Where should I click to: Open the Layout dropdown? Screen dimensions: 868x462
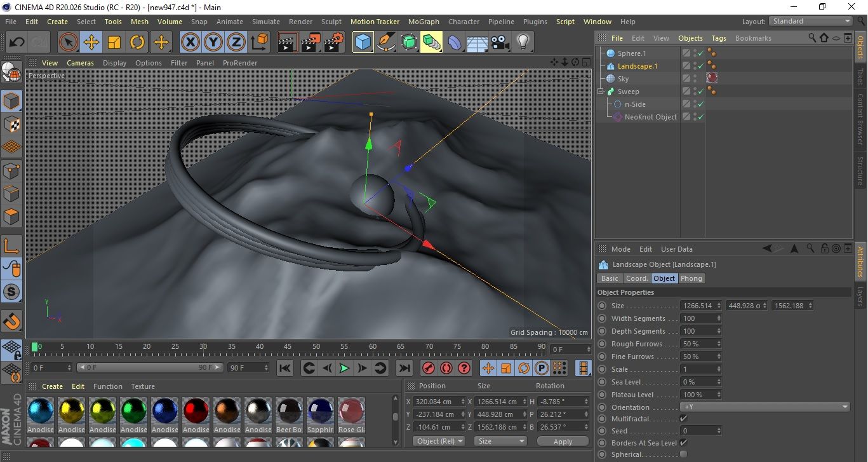(811, 21)
